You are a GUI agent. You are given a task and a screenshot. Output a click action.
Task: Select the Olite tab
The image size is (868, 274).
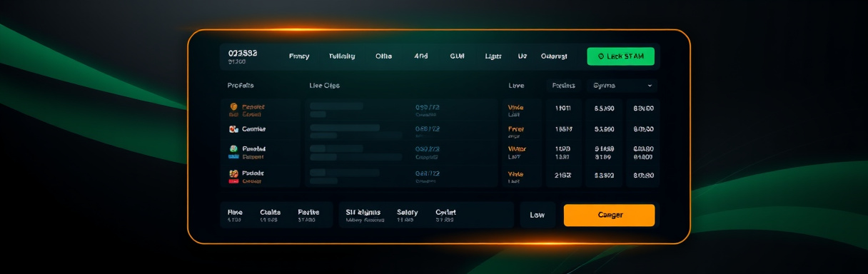click(x=383, y=56)
